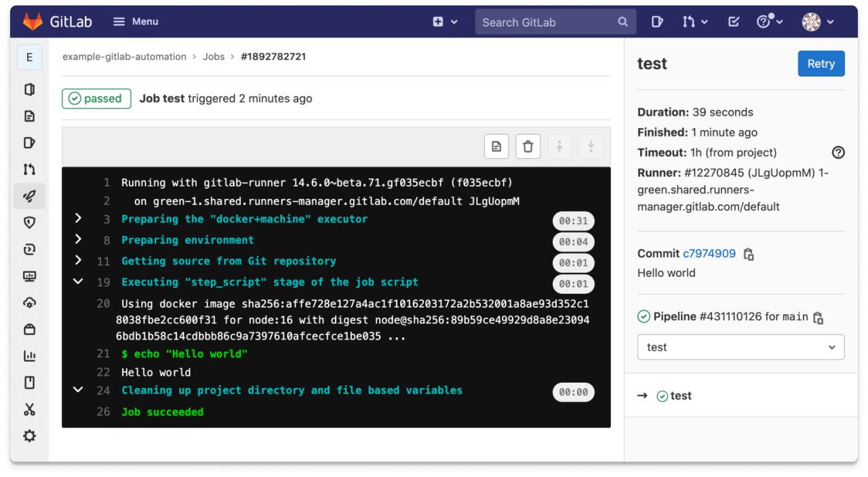Screen dimensions: 868x477
Task: Open Infrastructure cloud icon in sidebar
Action: (x=29, y=303)
